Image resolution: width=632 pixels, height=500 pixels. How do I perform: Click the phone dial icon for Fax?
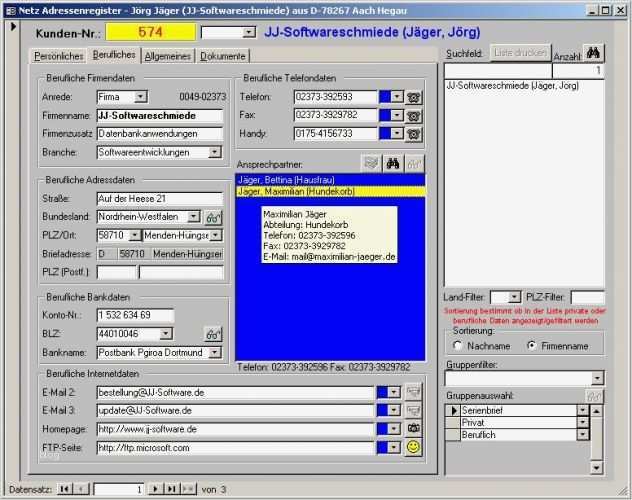[414, 116]
